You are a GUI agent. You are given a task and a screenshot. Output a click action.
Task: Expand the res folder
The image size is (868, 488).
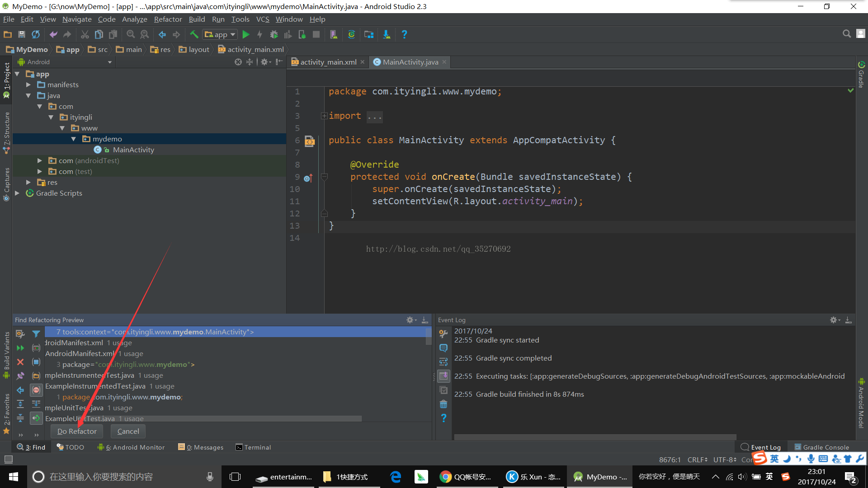point(28,182)
